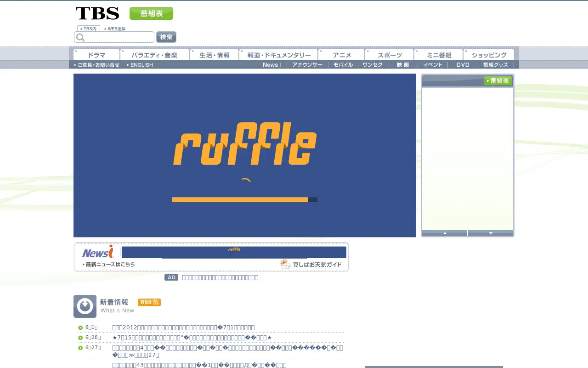Open the ショッピング navigation tab
This screenshot has width=588, height=368.
489,55
